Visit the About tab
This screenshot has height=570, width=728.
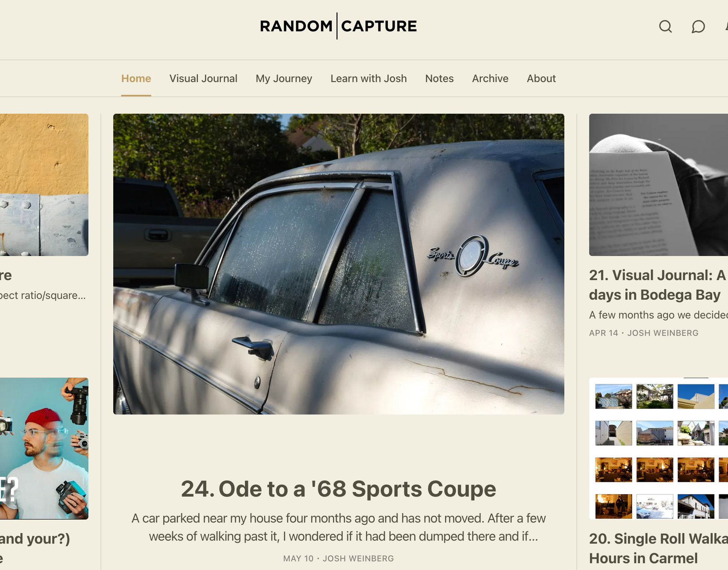[x=541, y=78]
